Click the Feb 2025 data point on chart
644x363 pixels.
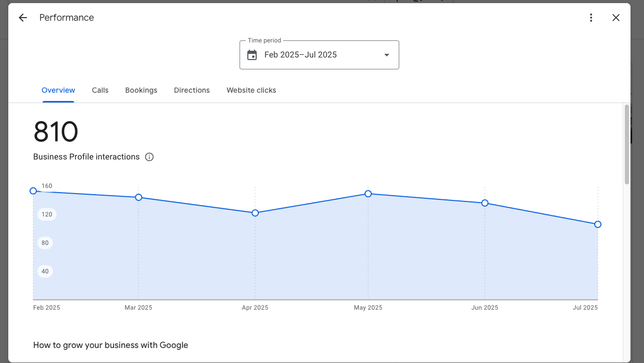[x=33, y=191]
